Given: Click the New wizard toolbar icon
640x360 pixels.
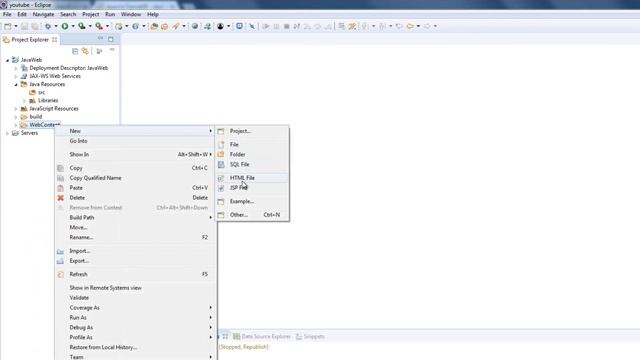Looking at the screenshot, I should click(x=7, y=26).
